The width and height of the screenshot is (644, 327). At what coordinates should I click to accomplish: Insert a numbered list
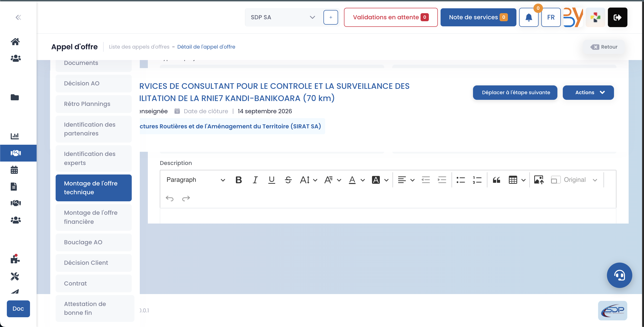pyautogui.click(x=477, y=180)
